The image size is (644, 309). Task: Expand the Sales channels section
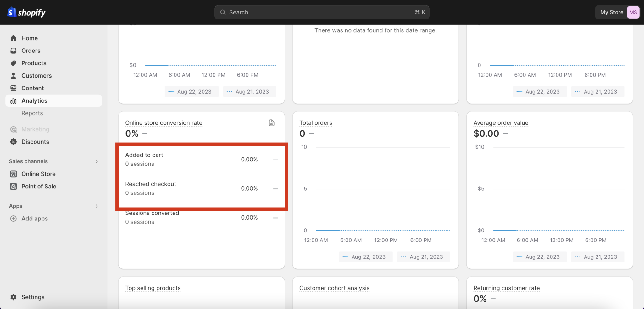coord(96,161)
